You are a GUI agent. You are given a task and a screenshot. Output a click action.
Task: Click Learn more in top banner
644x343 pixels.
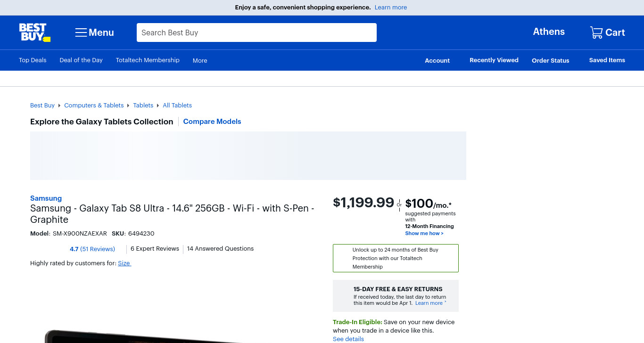391,8
